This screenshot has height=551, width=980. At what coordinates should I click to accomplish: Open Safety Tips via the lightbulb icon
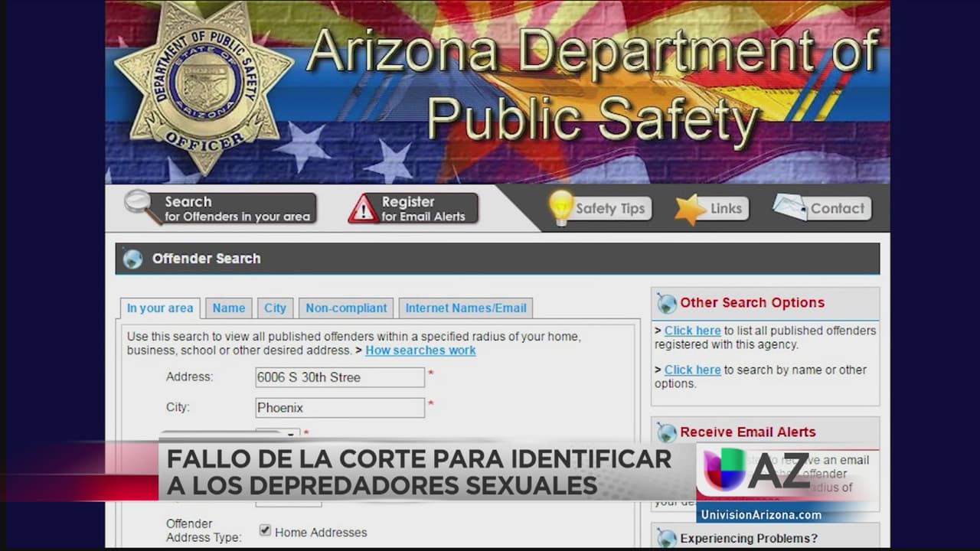[x=560, y=208]
